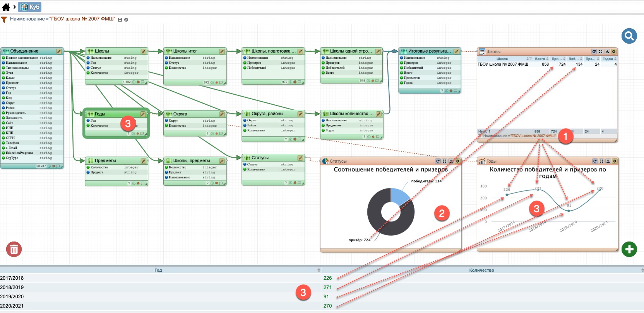Refresh the Школы table widget
The width and height of the screenshot is (644, 313).
[594, 51]
